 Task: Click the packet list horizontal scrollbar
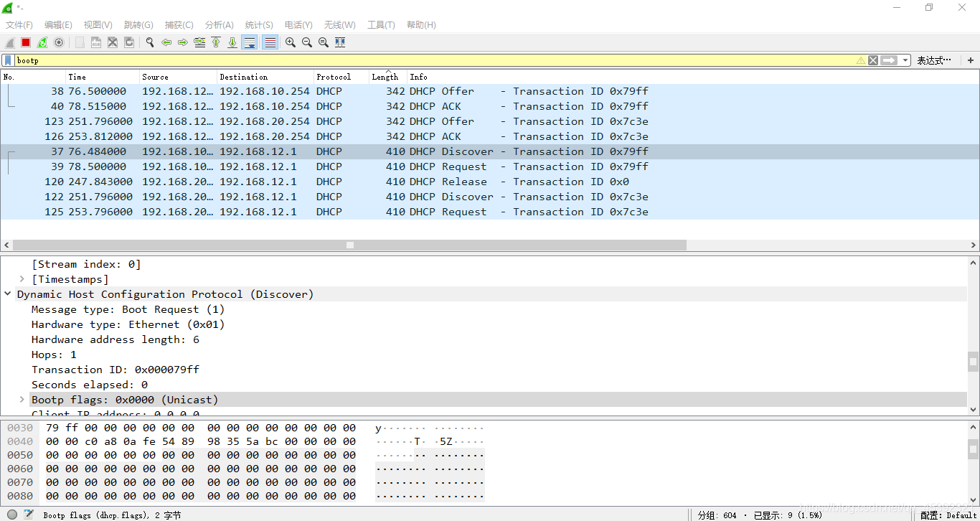pos(349,245)
